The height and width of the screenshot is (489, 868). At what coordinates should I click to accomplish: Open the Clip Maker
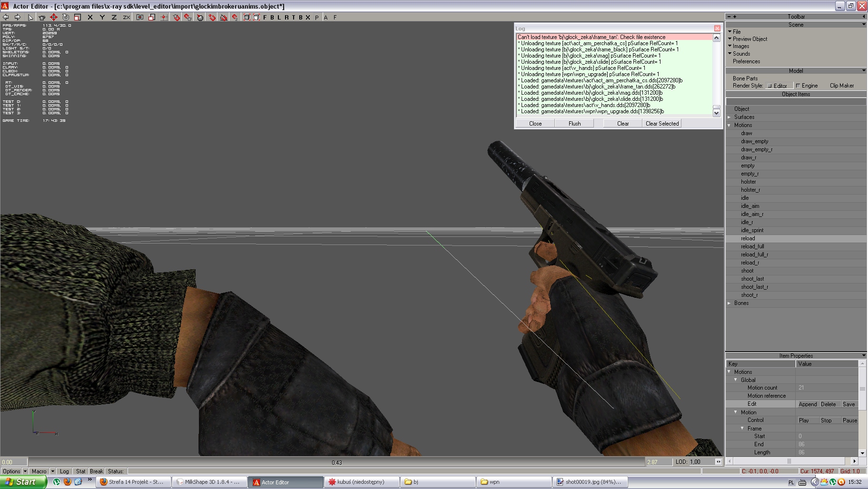click(x=842, y=86)
